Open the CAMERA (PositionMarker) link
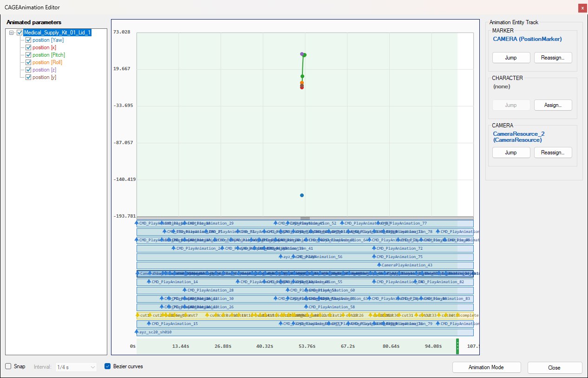 (527, 39)
